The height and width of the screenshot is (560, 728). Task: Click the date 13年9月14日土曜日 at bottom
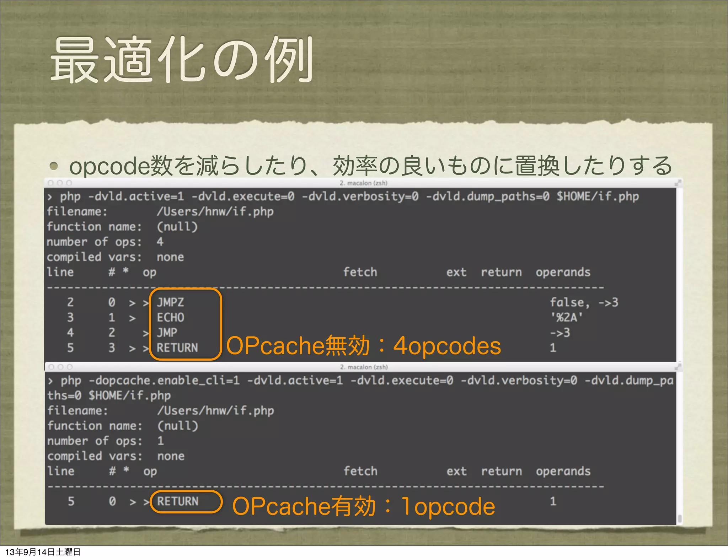click(43, 552)
